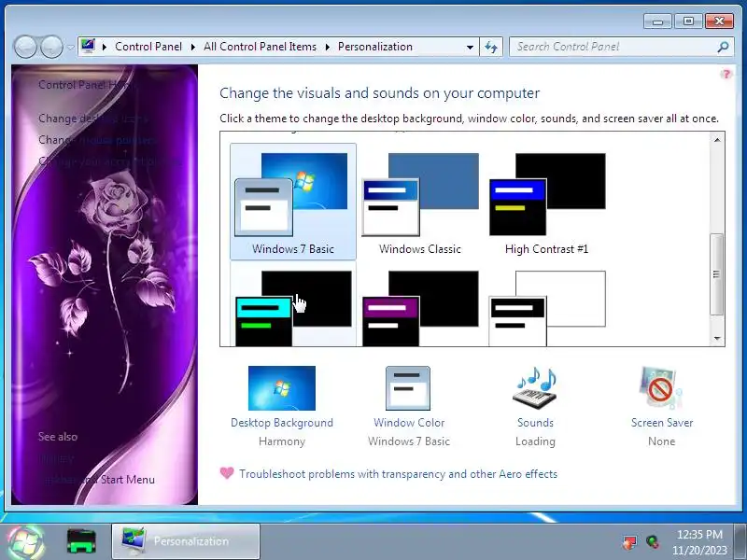Open Change mouse pointers sidebar link
This screenshot has width=747, height=560.
coord(97,139)
